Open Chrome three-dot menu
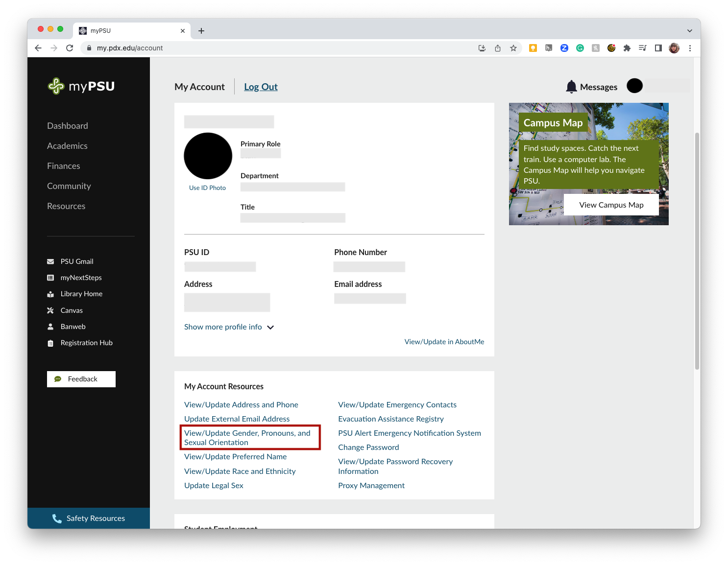Screen dimensions: 728x565 click(690, 48)
